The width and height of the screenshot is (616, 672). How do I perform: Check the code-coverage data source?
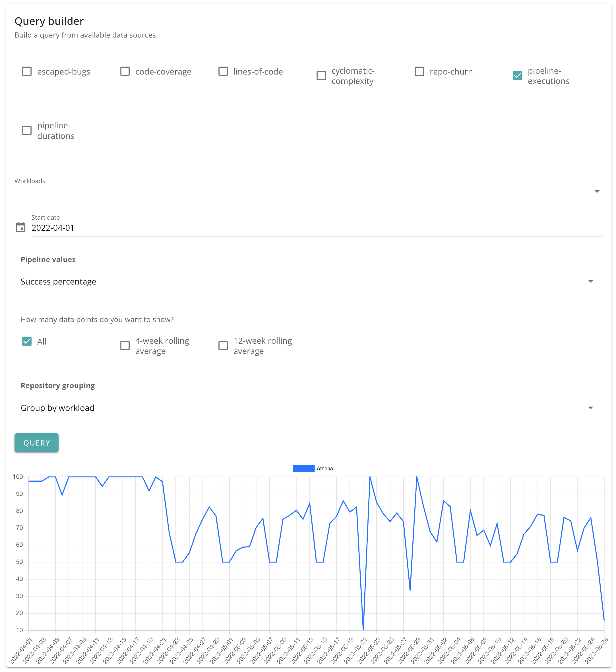tap(125, 72)
